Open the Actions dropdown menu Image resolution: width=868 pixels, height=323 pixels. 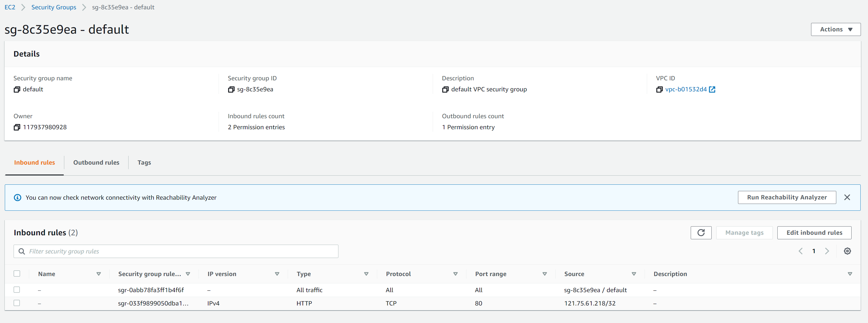pyautogui.click(x=835, y=29)
